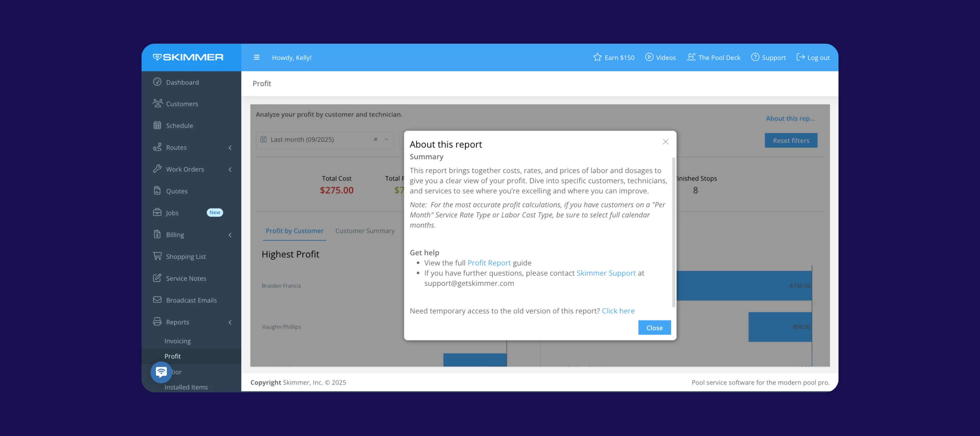Close dialog with the X icon

click(665, 142)
